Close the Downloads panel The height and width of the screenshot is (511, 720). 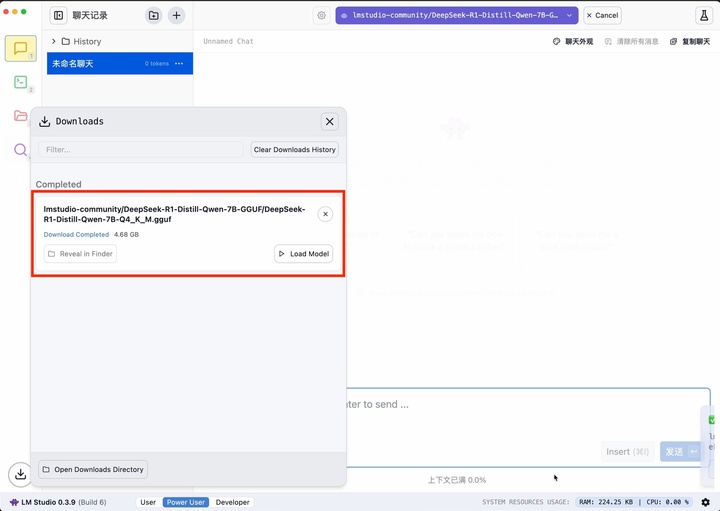(330, 122)
